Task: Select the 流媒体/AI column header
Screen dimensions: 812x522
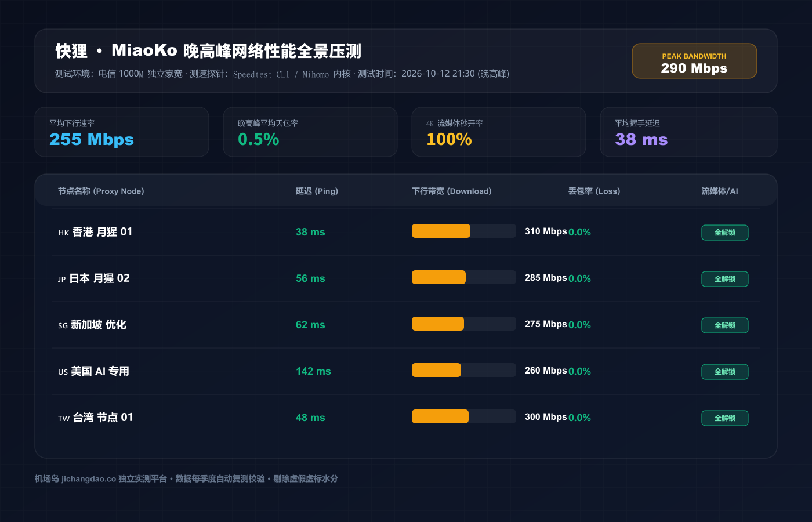Action: tap(720, 191)
